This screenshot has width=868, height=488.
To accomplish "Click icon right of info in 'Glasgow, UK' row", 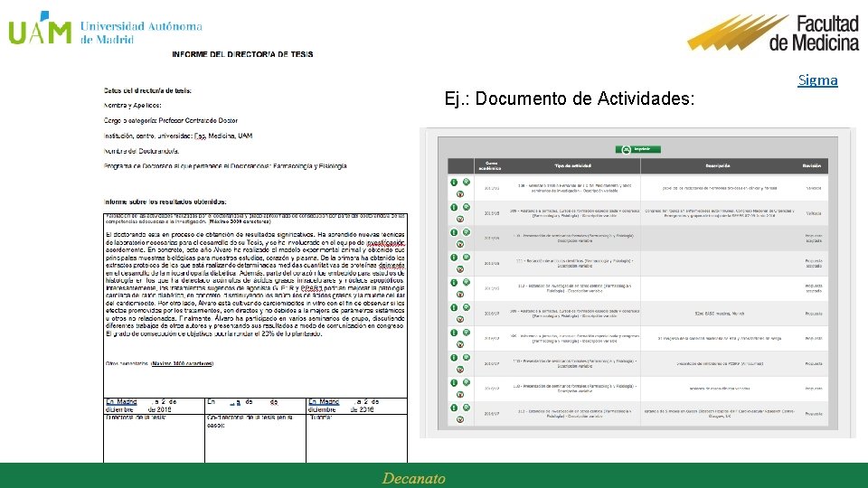I will pyautogui.click(x=467, y=408).
